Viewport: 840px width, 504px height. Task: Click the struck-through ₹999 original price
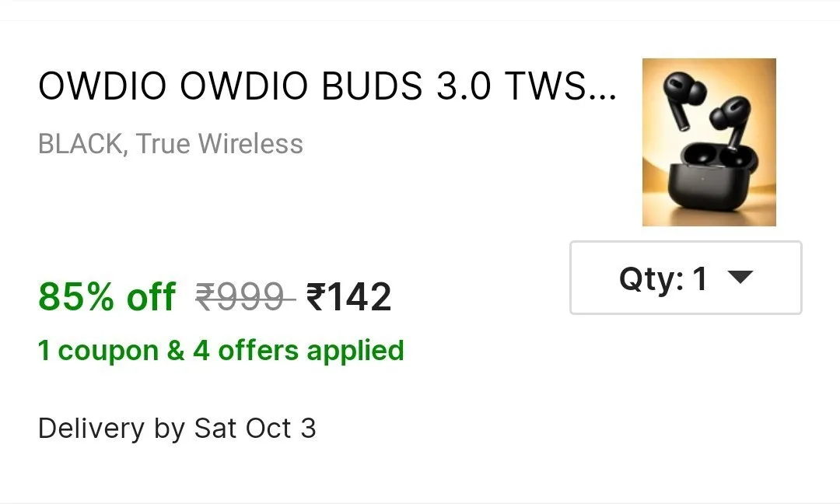(245, 296)
